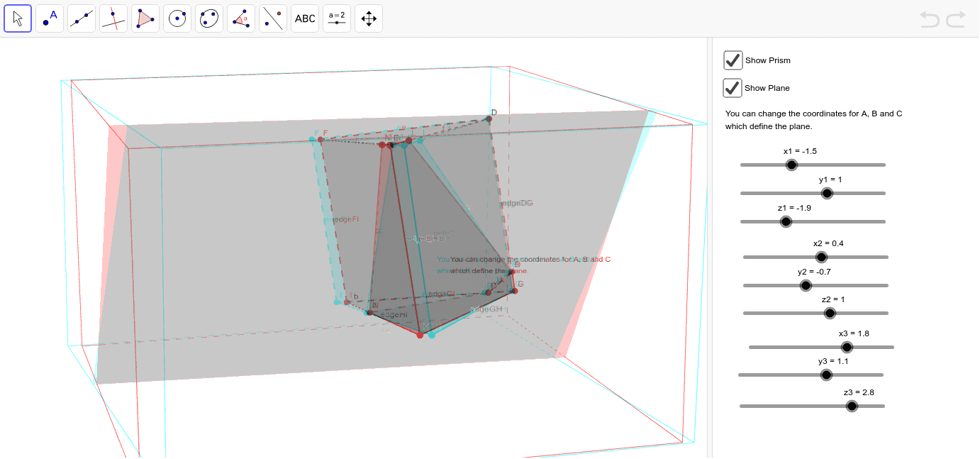
Task: Adjust the y2 slider value
Action: [x=806, y=285]
